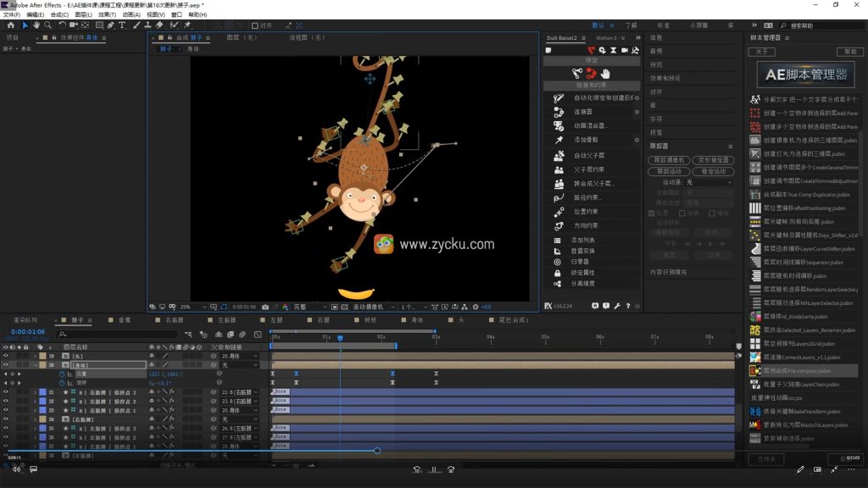
Task: Choose the Type tool (T) in the toolbar
Action: (x=124, y=25)
